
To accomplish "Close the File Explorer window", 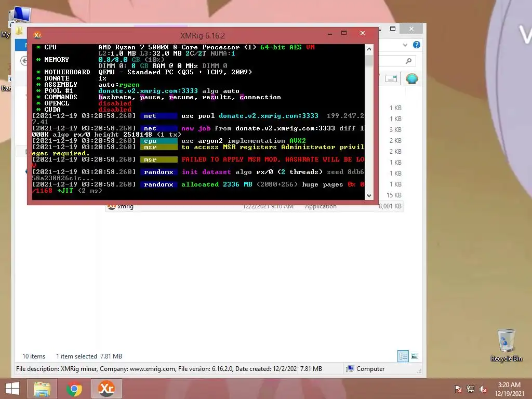I will (411, 29).
